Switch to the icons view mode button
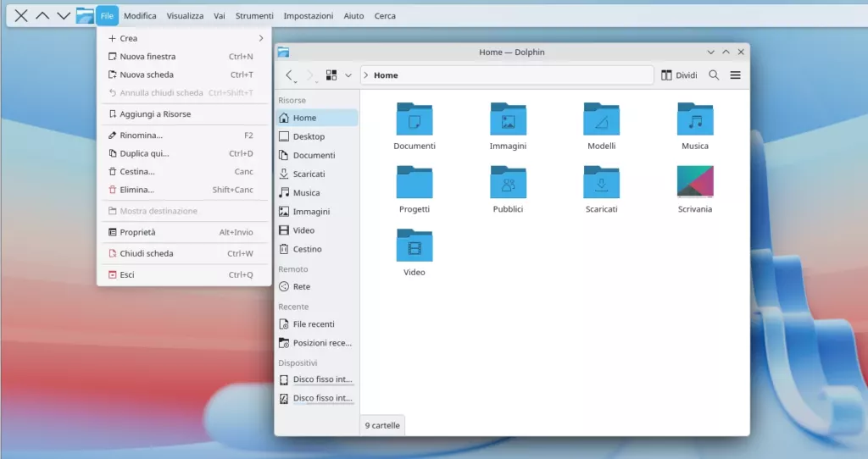The width and height of the screenshot is (868, 459). (331, 75)
